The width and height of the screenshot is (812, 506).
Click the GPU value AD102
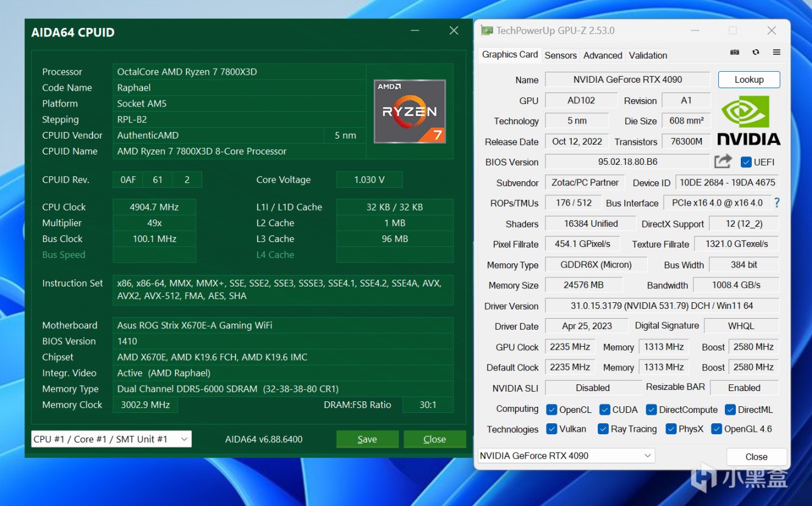pos(581,100)
